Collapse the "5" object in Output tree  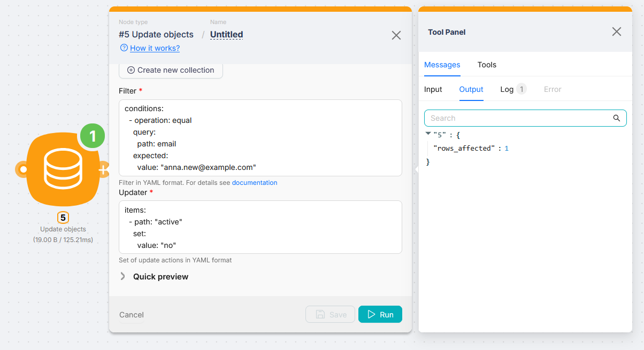tap(428, 133)
